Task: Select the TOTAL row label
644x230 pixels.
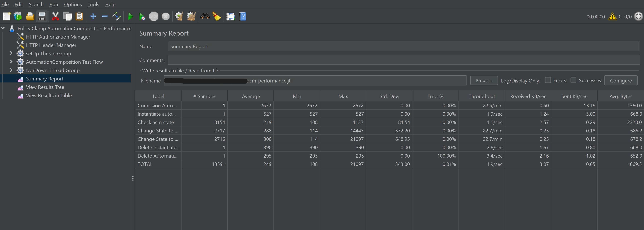Action: point(145,164)
